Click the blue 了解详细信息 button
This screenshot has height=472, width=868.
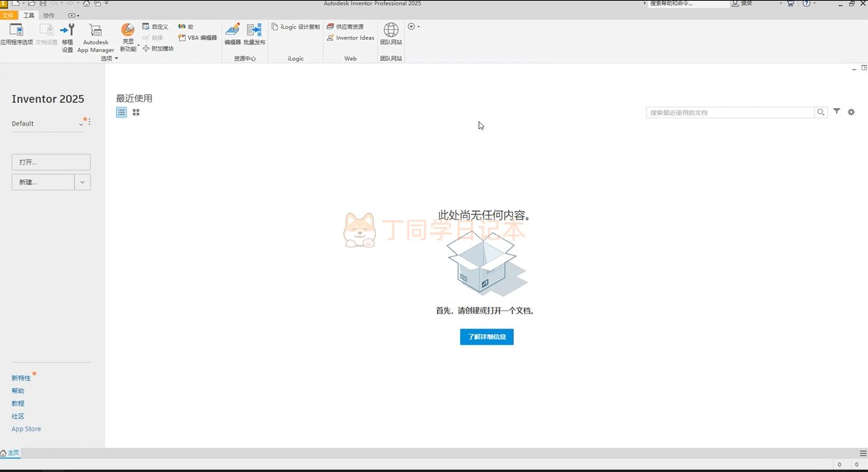pos(486,337)
